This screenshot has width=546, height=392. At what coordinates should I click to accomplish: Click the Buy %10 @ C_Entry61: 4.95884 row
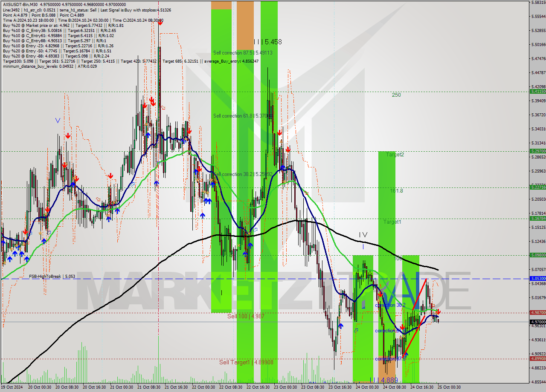tap(58, 35)
